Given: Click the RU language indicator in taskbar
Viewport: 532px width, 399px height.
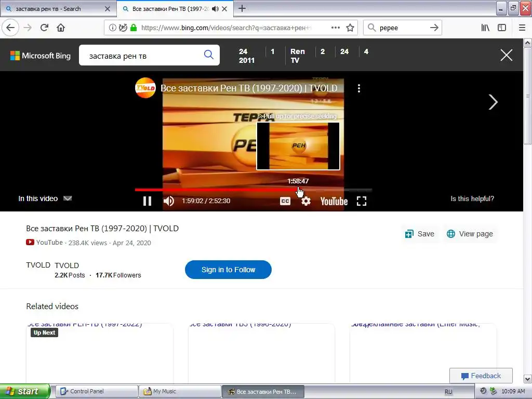Looking at the screenshot, I should 448,392.
